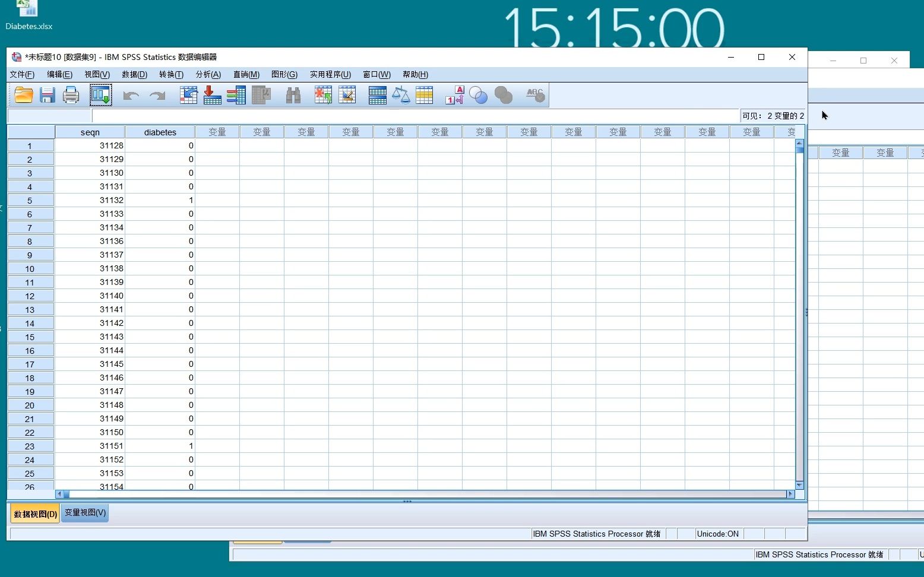Click the Print toolbar icon
This screenshot has height=577, width=924.
point(71,95)
